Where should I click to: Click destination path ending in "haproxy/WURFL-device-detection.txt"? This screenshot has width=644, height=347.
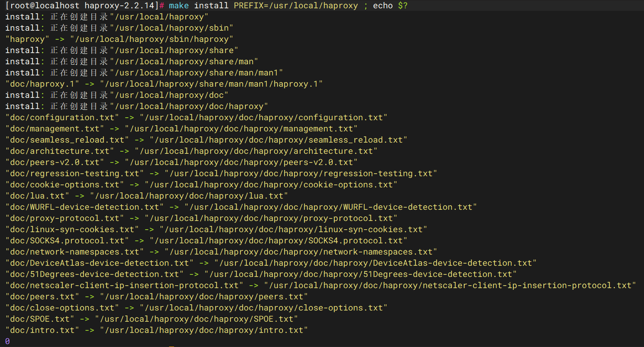coord(331,207)
